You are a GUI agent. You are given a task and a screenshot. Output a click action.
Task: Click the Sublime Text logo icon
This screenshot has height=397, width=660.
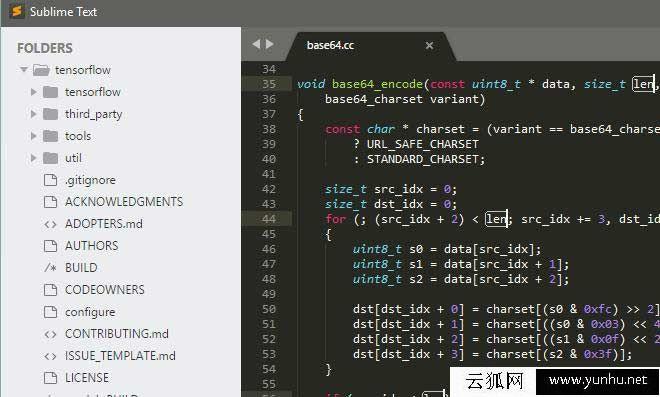[x=16, y=11]
